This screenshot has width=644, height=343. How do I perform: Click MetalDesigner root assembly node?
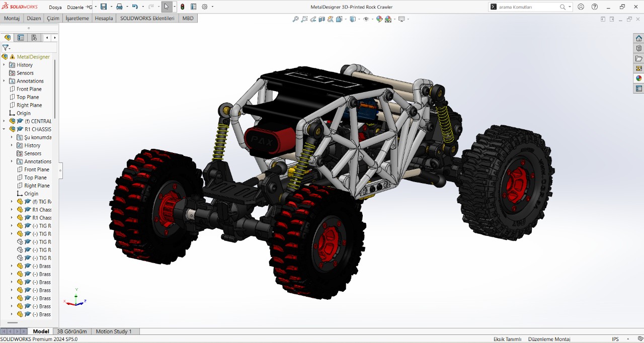33,57
